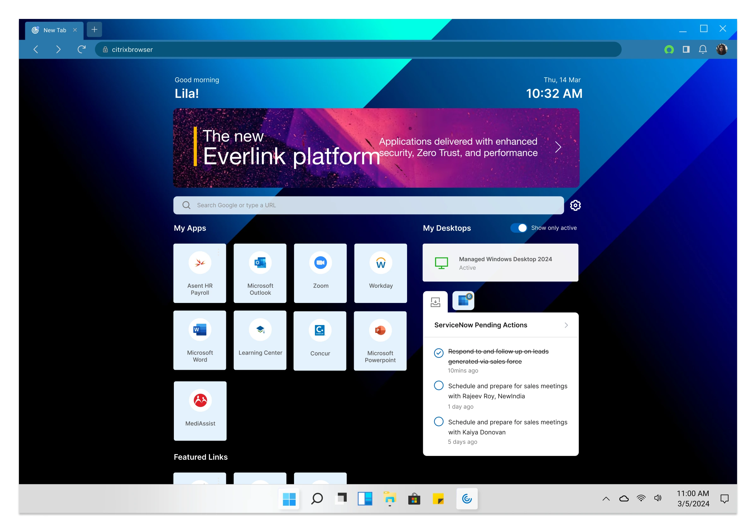Click taskbar clock showing 11:00 AM
This screenshot has height=532, width=756.
click(693, 499)
